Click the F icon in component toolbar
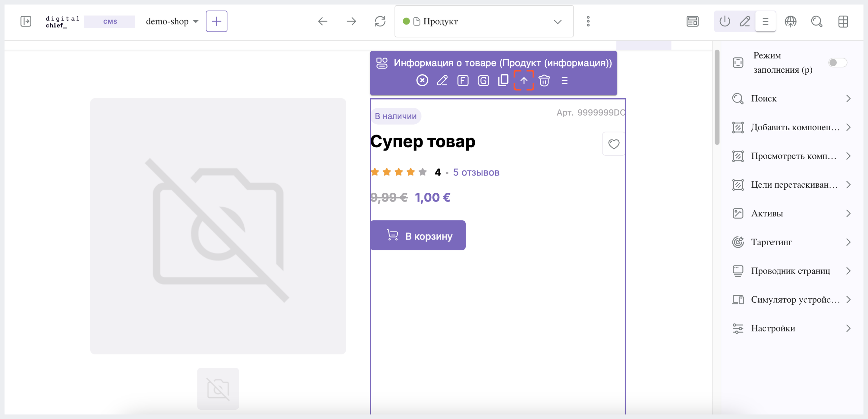 pyautogui.click(x=462, y=80)
